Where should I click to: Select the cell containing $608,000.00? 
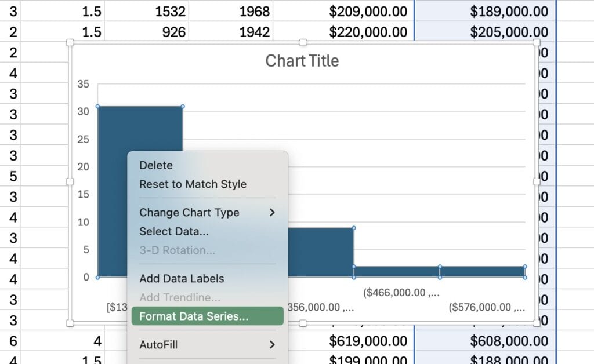[509, 341]
